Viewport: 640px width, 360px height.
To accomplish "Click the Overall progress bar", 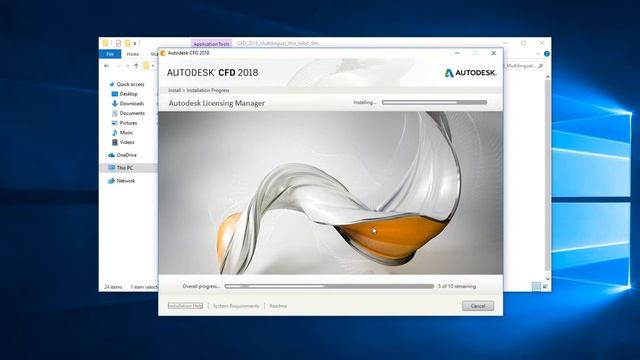I will (329, 287).
